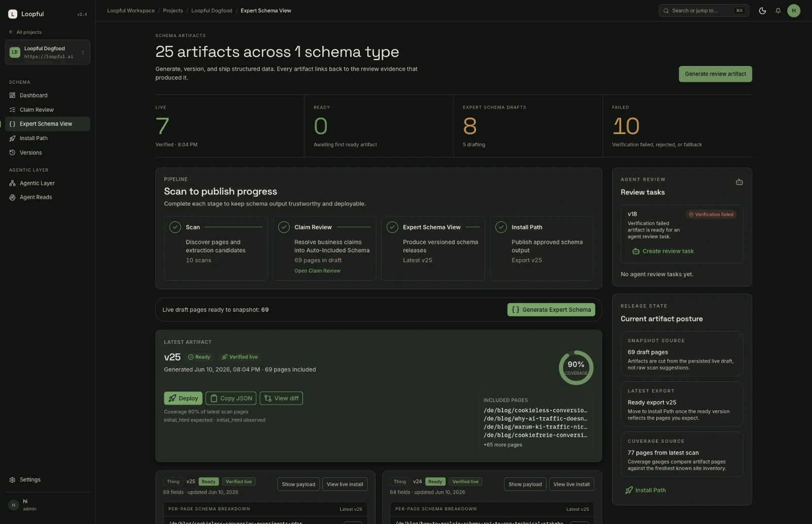812x524 pixels.
Task: Click the Claim Review stage check icon
Action: click(x=284, y=227)
